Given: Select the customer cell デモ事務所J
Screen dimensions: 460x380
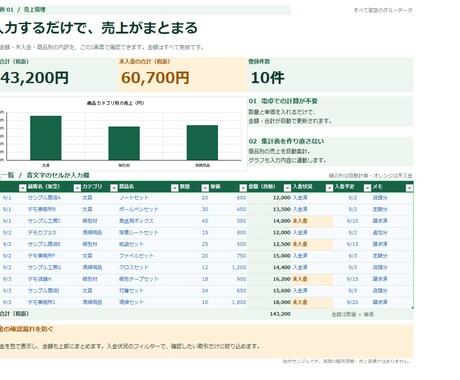Looking at the screenshot, I should (42, 302).
